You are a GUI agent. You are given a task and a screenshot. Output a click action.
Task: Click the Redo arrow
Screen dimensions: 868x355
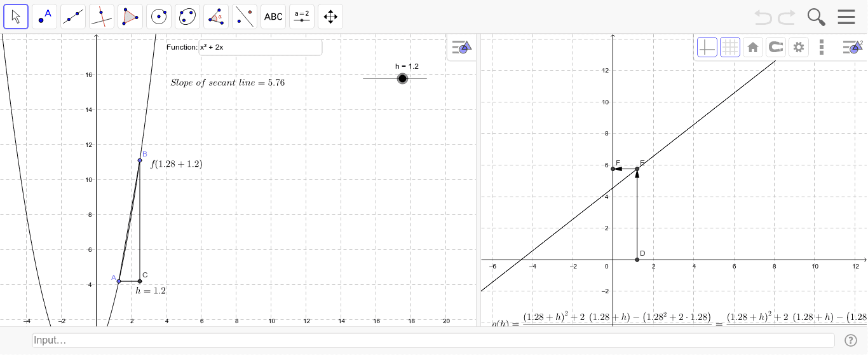[787, 17]
